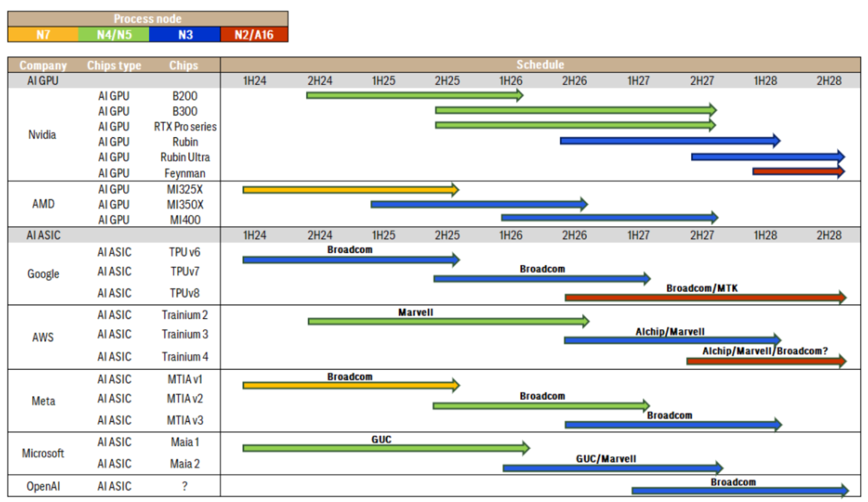Click the N7 orange legend swatch
Viewport: 868px width, 502px height.
(x=43, y=35)
